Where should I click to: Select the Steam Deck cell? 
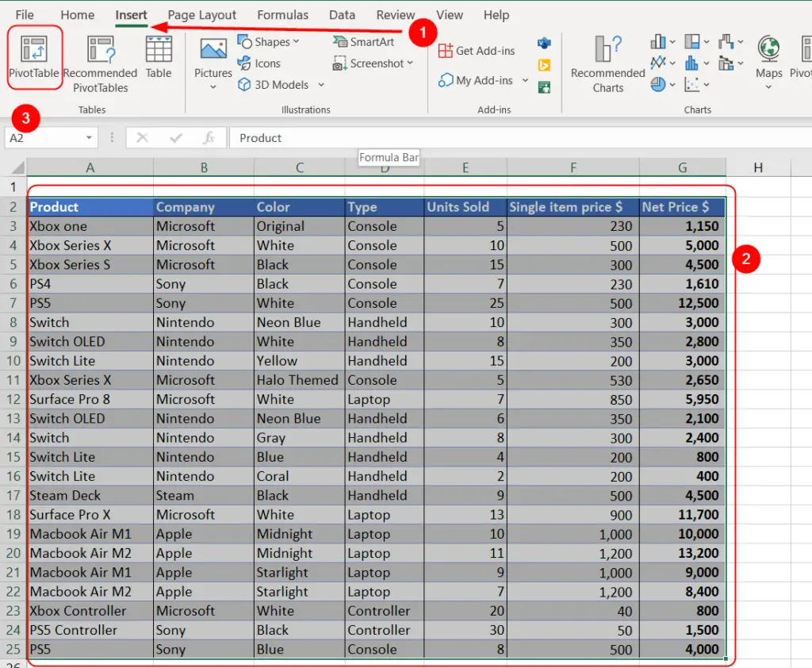click(x=90, y=495)
